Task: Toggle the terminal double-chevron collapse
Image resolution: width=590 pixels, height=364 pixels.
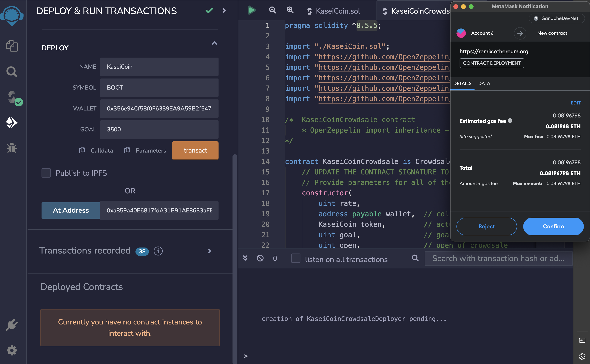Action: pyautogui.click(x=245, y=258)
